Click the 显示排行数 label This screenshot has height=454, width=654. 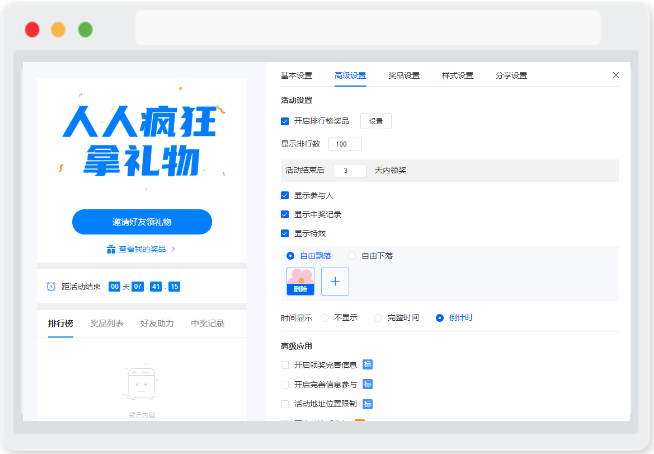coord(300,144)
